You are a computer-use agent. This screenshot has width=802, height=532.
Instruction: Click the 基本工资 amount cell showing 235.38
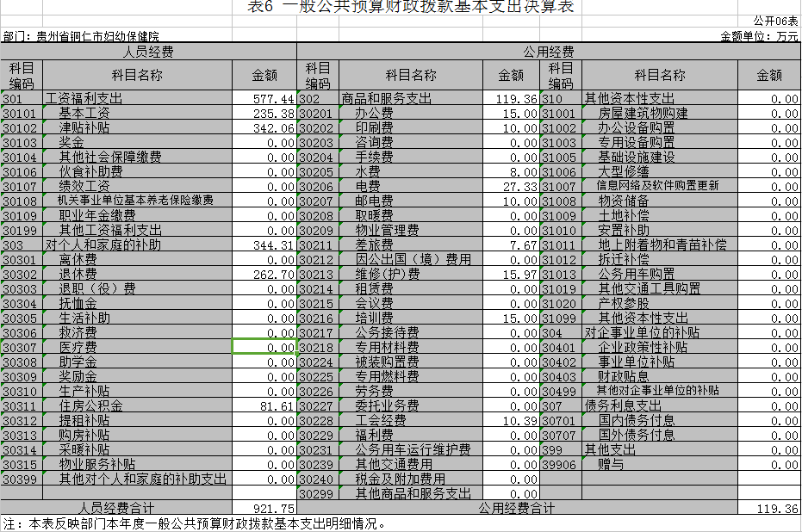tap(265, 114)
